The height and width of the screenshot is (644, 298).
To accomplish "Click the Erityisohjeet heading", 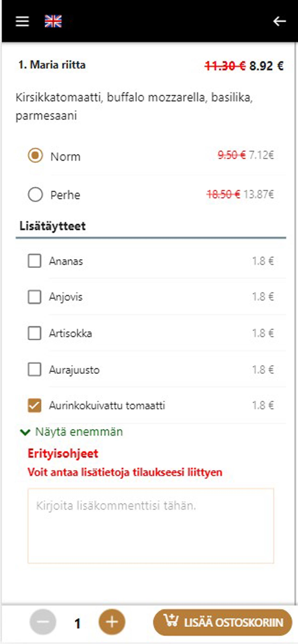I will [x=63, y=454].
